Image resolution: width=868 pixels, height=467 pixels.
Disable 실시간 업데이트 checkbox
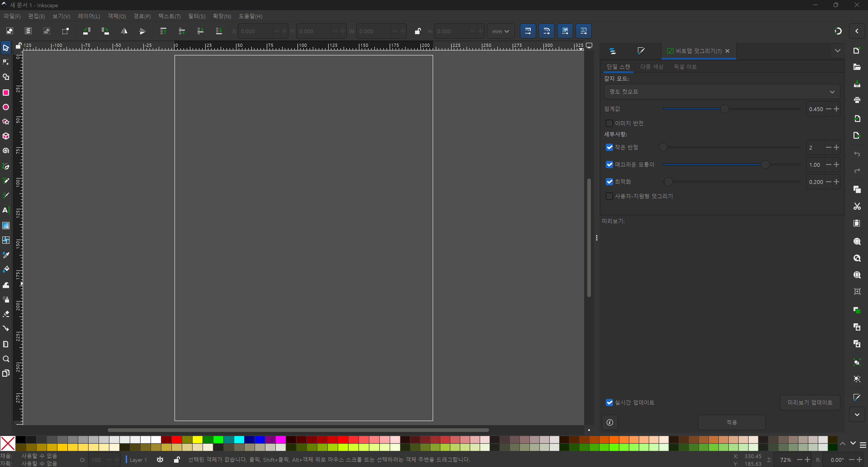tap(609, 402)
